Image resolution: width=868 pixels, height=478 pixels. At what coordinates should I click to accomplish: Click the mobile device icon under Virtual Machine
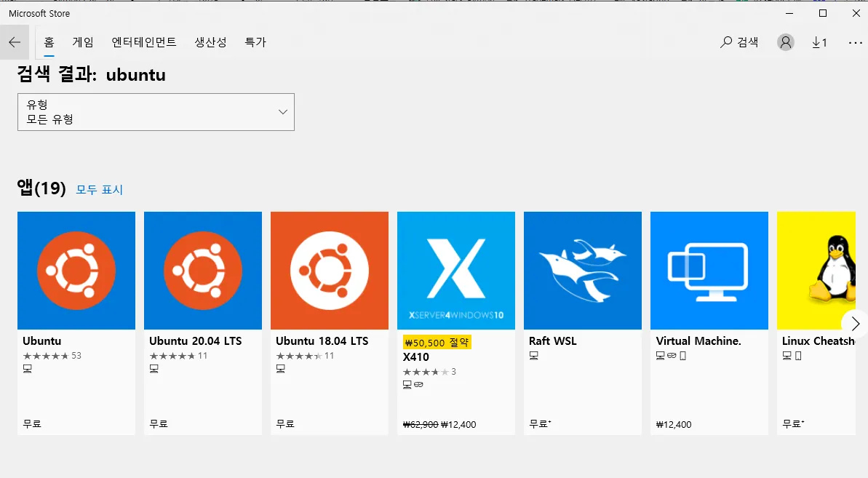point(683,356)
